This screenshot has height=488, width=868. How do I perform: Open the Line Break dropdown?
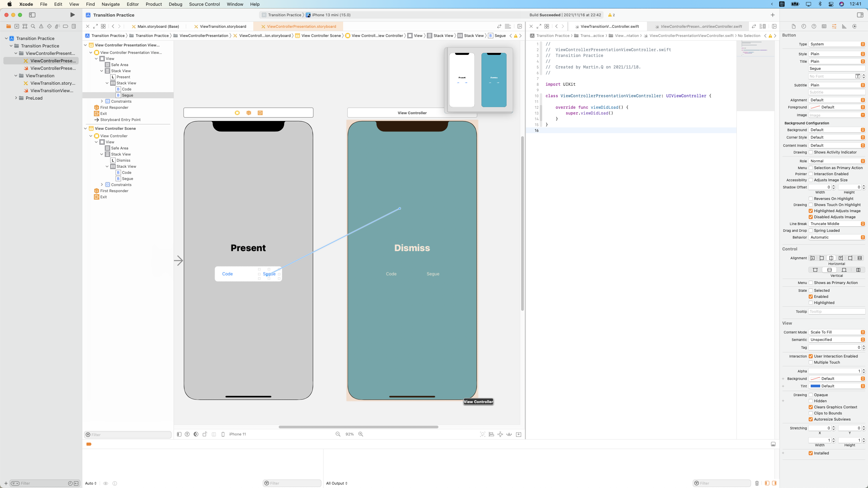click(837, 224)
